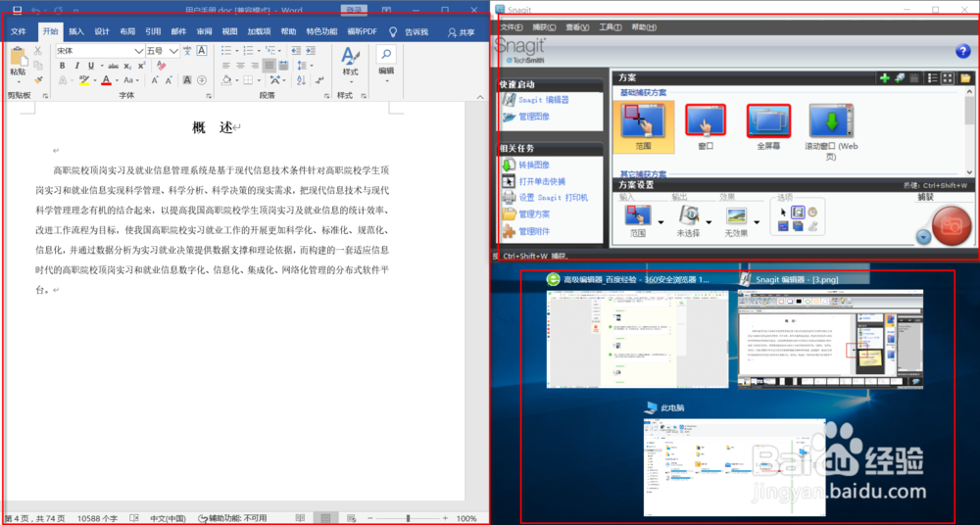
Task: Open the highlight color dropdown arrow
Action: [94, 80]
